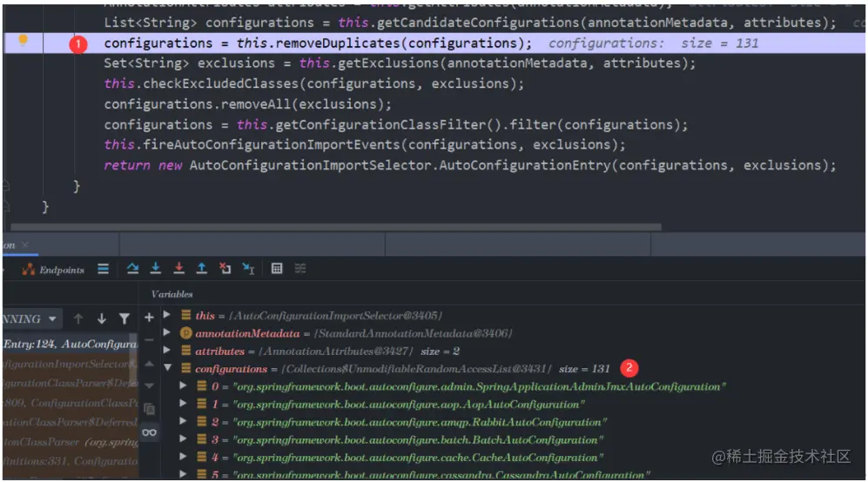Click the Evaluate Expression calculator icon

click(x=277, y=269)
